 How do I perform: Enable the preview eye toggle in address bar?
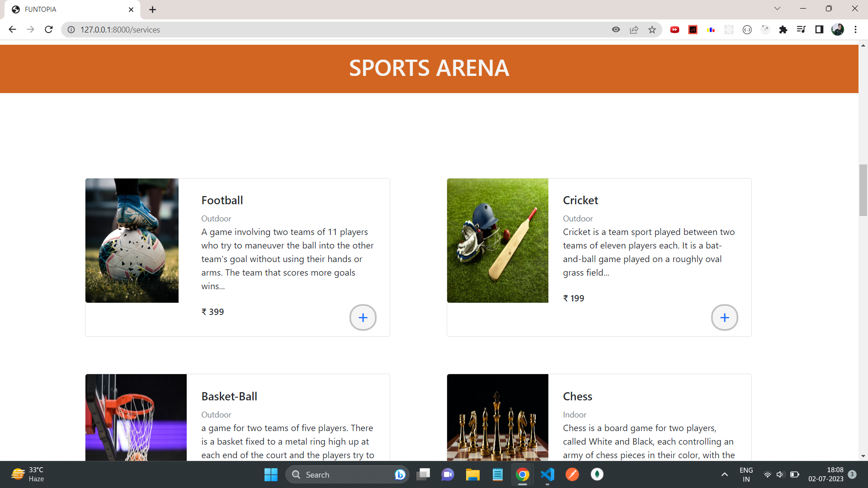[616, 29]
